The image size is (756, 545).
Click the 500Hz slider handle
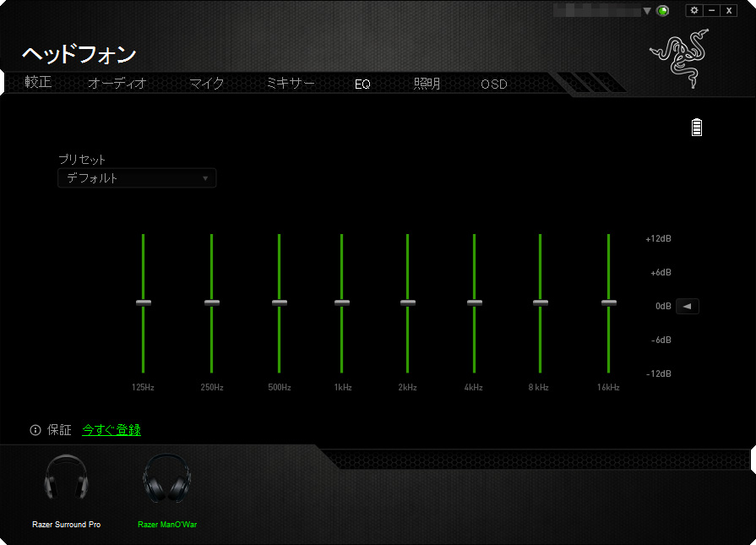coord(279,302)
